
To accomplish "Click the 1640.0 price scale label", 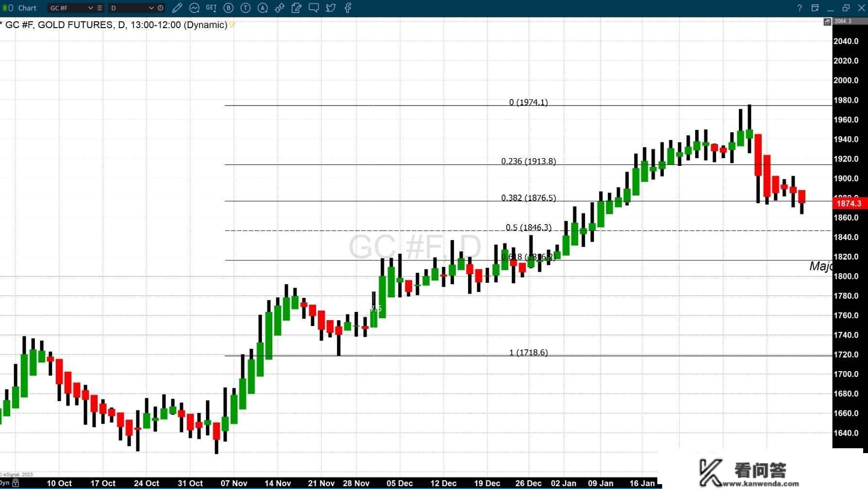I will [x=846, y=433].
